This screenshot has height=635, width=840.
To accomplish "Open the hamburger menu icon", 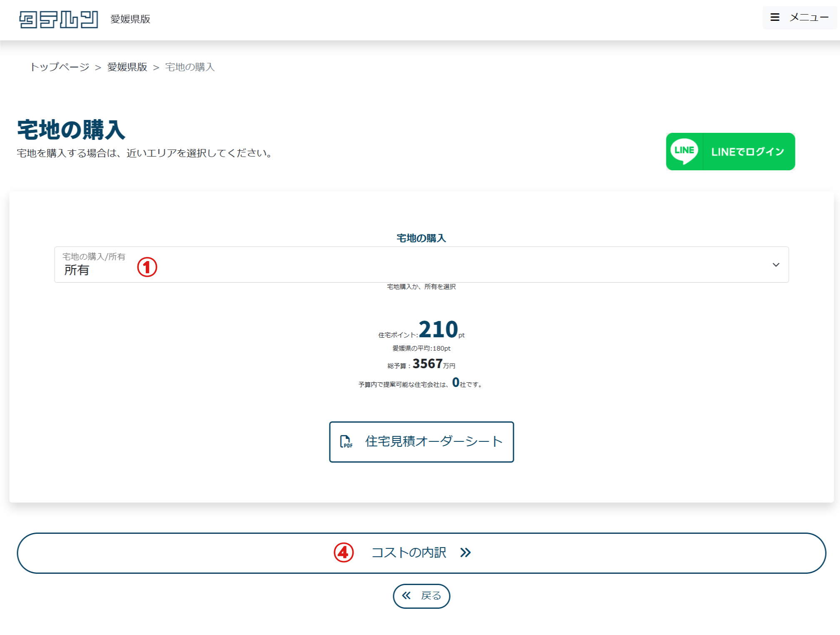I will pyautogui.click(x=775, y=17).
